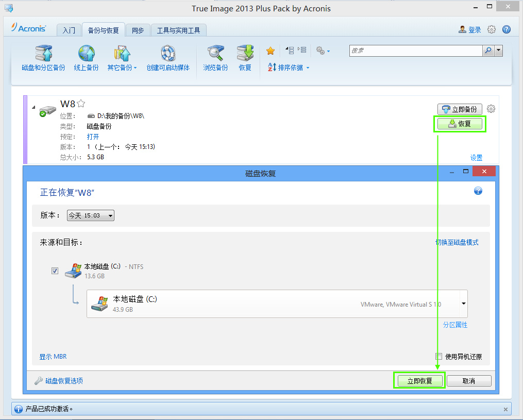The height and width of the screenshot is (420, 523).
Task: Click the info icon in status bar
Action: click(x=19, y=409)
